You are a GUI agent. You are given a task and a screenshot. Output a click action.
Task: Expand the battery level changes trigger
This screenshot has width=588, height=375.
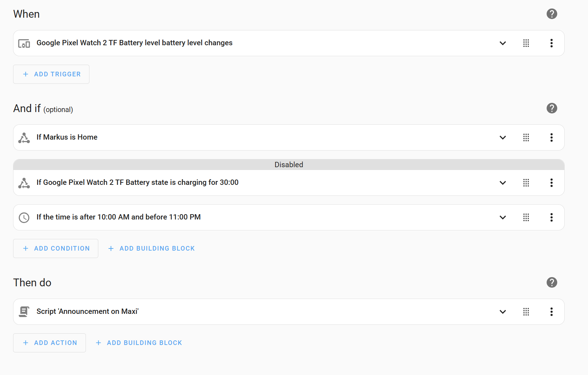point(502,43)
